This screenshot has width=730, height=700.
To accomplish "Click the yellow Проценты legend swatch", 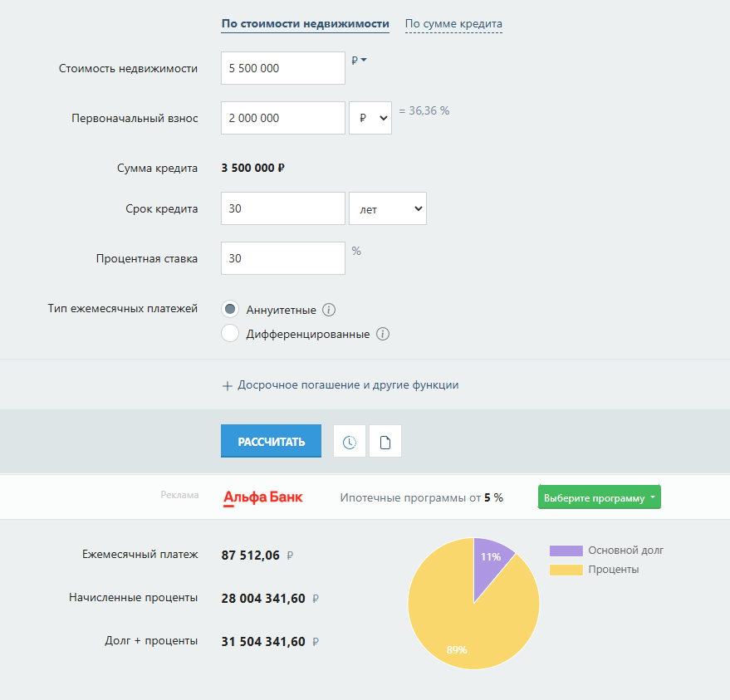I will pos(565,570).
